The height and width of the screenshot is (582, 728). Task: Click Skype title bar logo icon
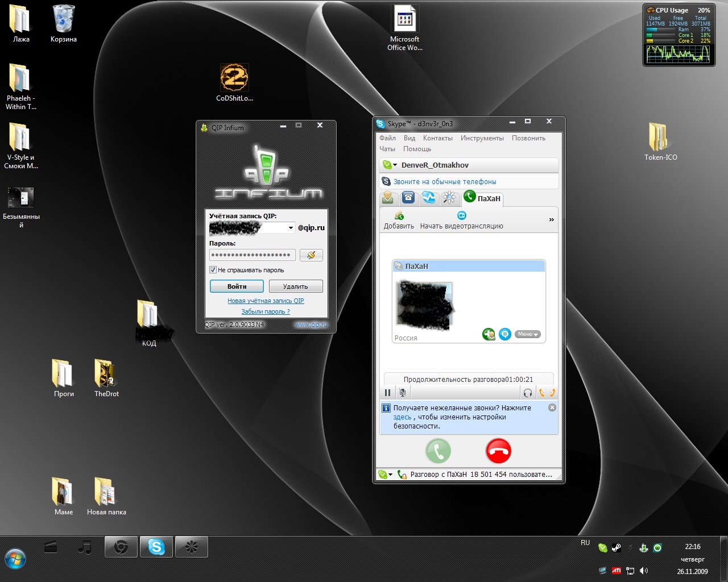click(x=380, y=123)
